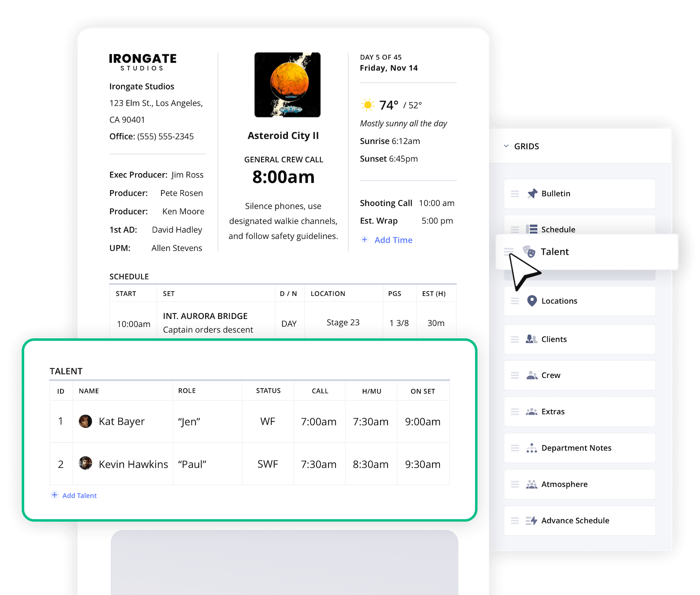Click the Crew icon in the sidebar
The height and width of the screenshot is (595, 700).
coord(532,375)
